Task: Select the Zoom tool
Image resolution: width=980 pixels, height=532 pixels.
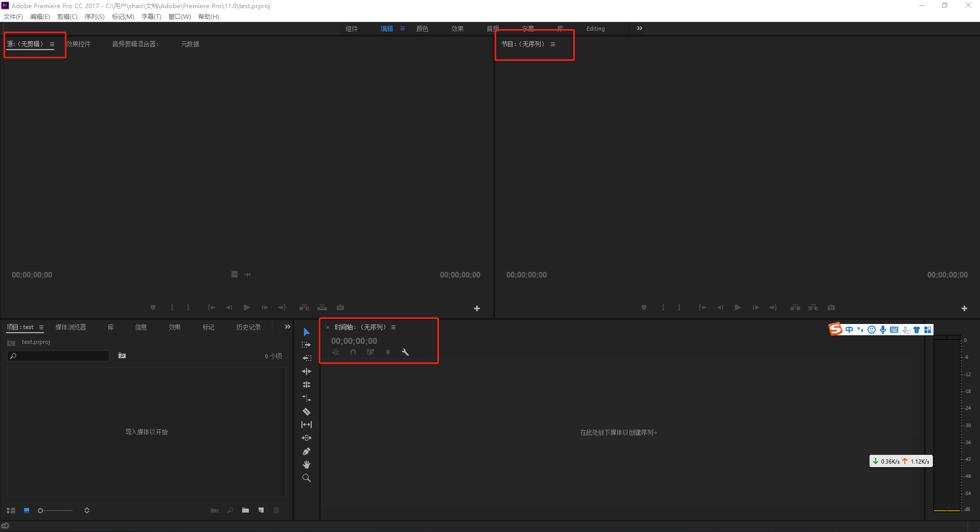Action: [307, 478]
